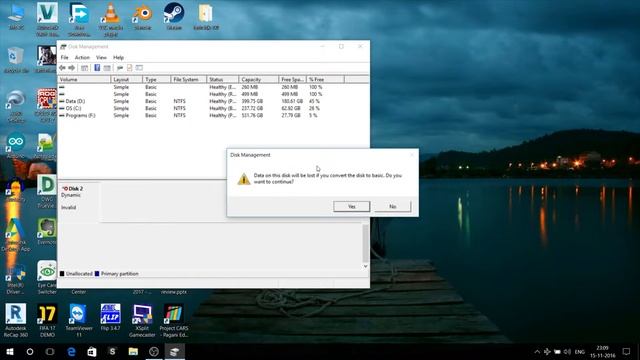Click the Disk Management taskbar button
The image size is (640, 360).
pos(175,351)
